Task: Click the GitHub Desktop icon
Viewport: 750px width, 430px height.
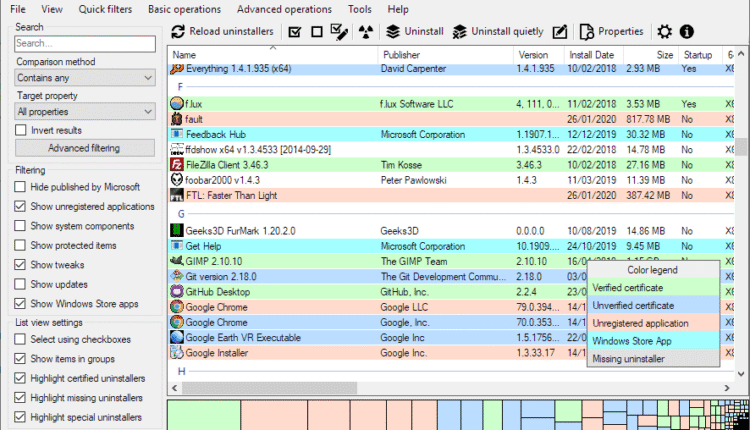Action: point(177,291)
